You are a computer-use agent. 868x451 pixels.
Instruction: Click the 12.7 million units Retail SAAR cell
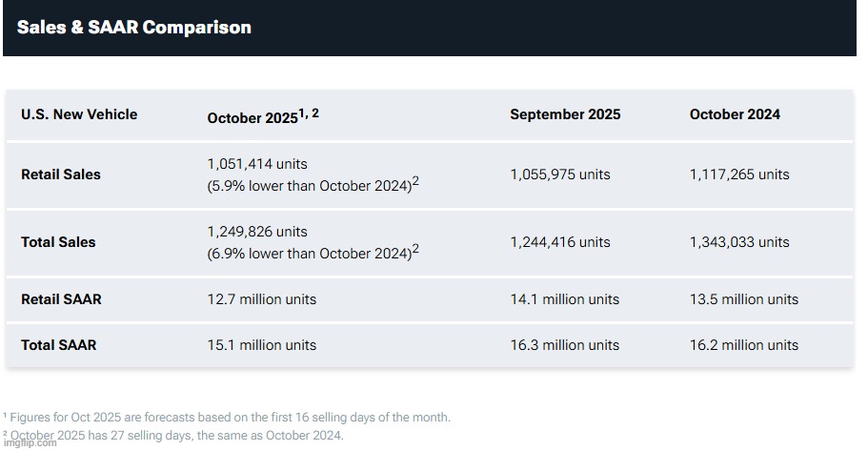[x=262, y=299]
